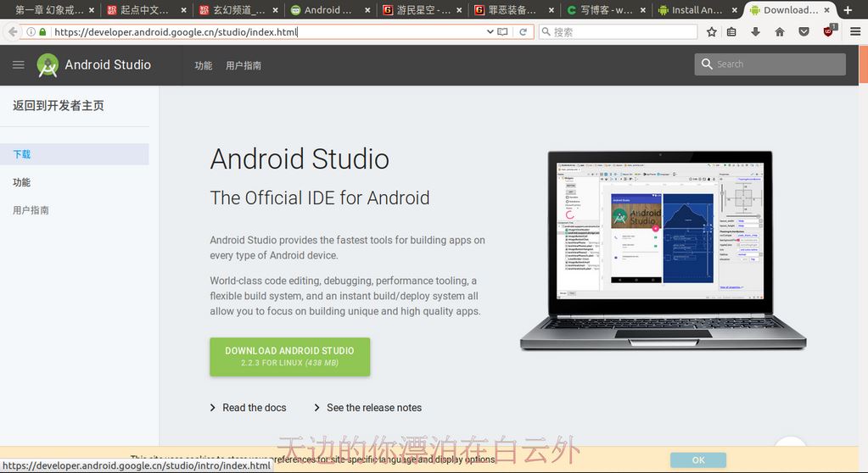
Task: Open the uBlock shield extension icon
Action: pyautogui.click(x=829, y=31)
